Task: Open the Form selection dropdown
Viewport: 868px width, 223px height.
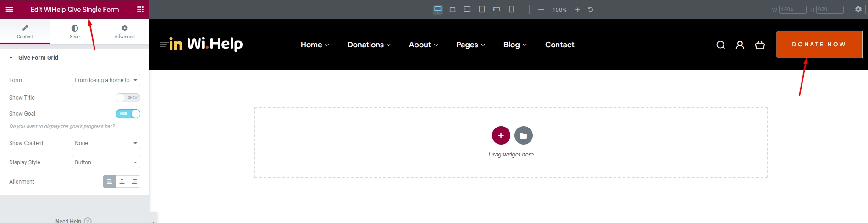Action: click(106, 80)
